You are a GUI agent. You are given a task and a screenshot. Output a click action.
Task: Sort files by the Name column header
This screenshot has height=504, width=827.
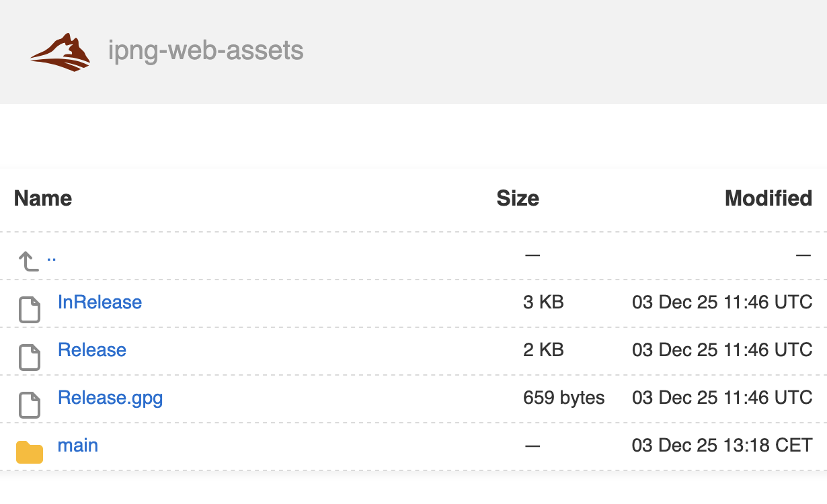tap(42, 198)
